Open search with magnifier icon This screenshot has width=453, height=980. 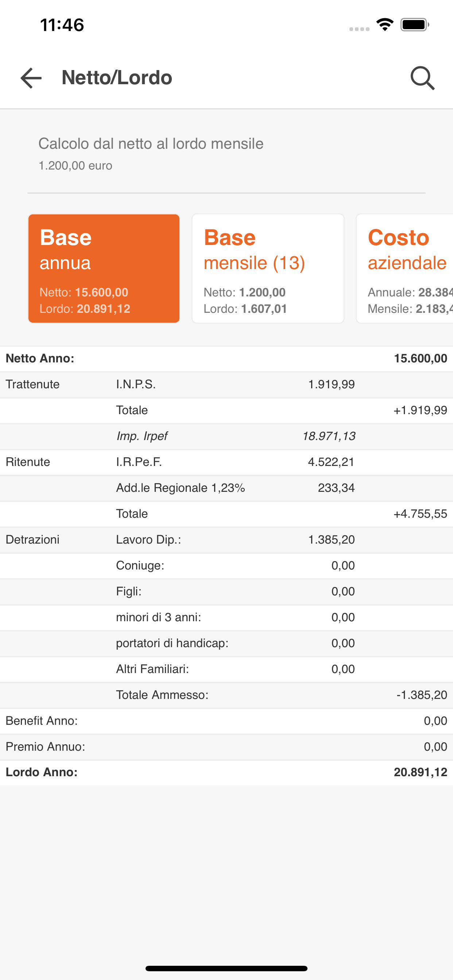tap(423, 78)
